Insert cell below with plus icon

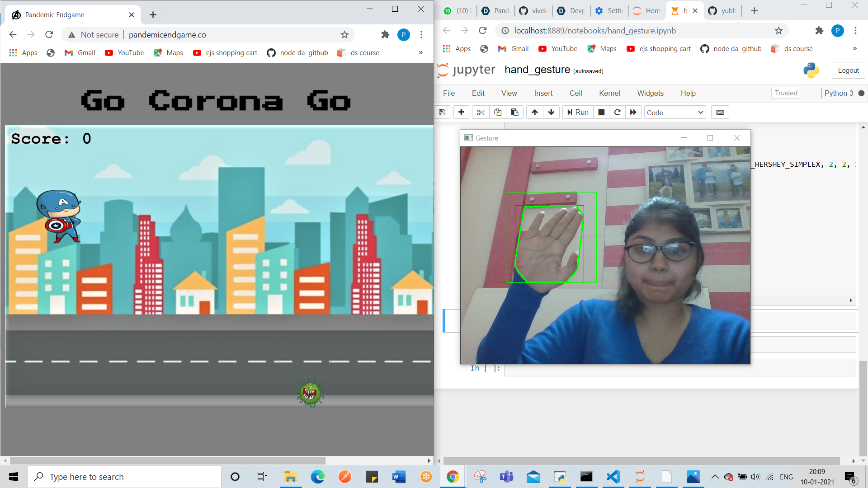point(461,113)
